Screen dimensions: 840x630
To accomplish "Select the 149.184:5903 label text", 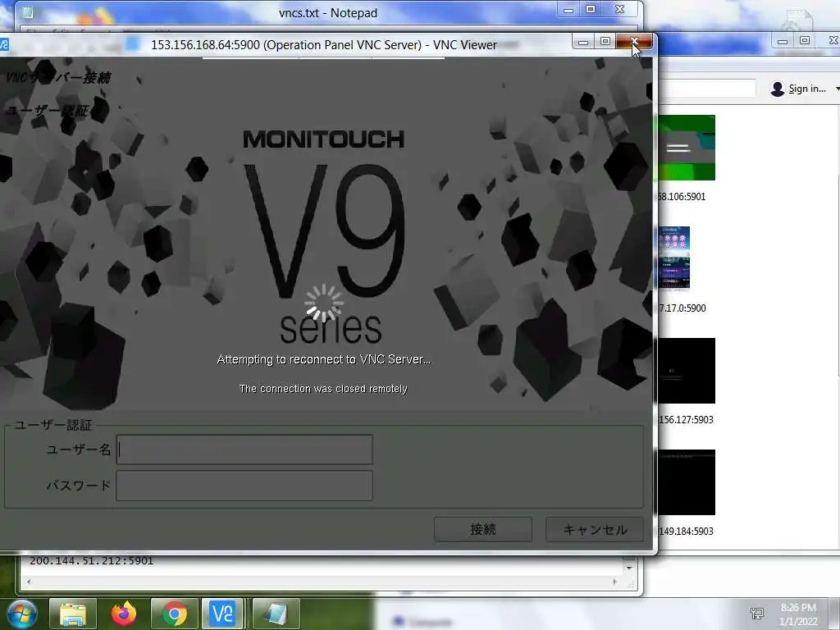I will click(x=686, y=531).
